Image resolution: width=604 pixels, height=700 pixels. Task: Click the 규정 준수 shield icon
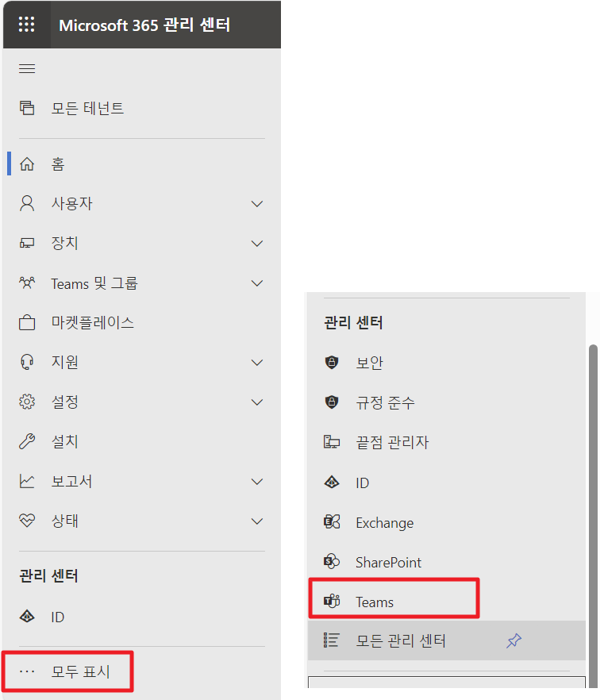click(x=332, y=402)
